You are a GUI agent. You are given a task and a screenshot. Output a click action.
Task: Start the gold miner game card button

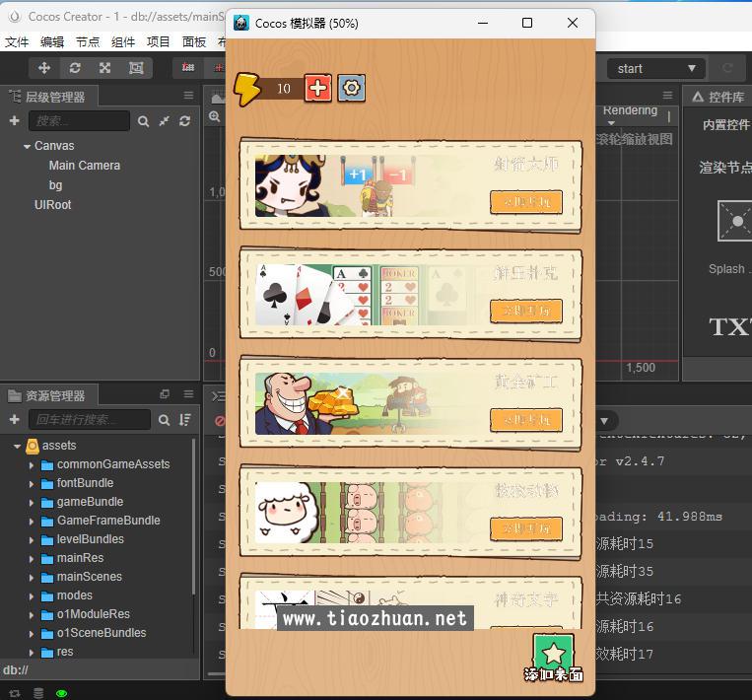(526, 420)
